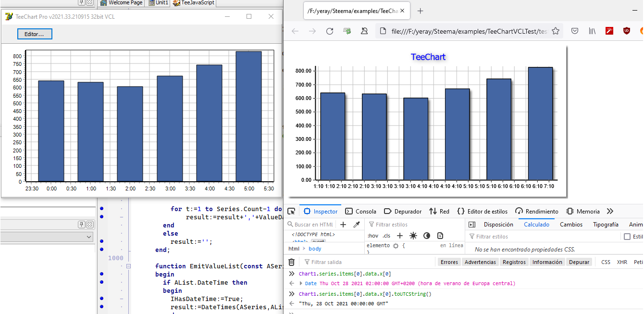The image size is (644, 314).
Task: Toggle the Errores console filter
Action: [x=449, y=262]
